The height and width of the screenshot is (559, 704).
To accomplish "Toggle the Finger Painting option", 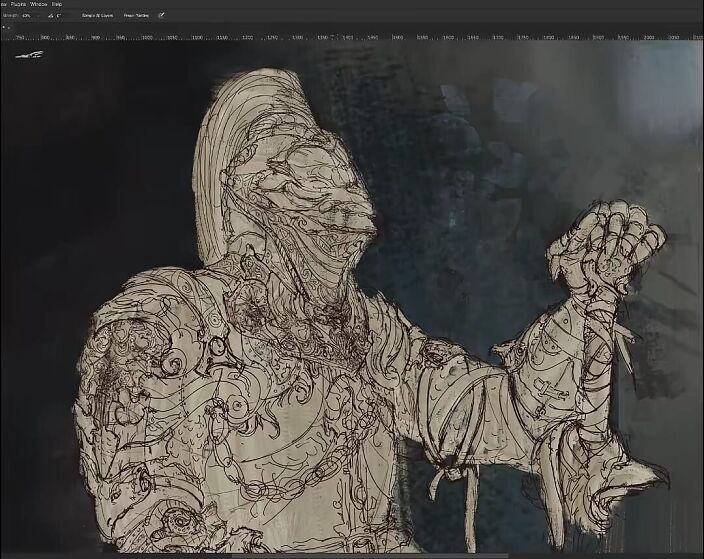I will coord(137,16).
